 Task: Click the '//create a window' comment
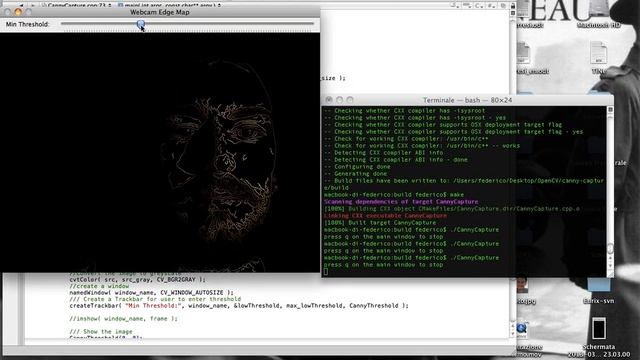[x=99, y=286]
